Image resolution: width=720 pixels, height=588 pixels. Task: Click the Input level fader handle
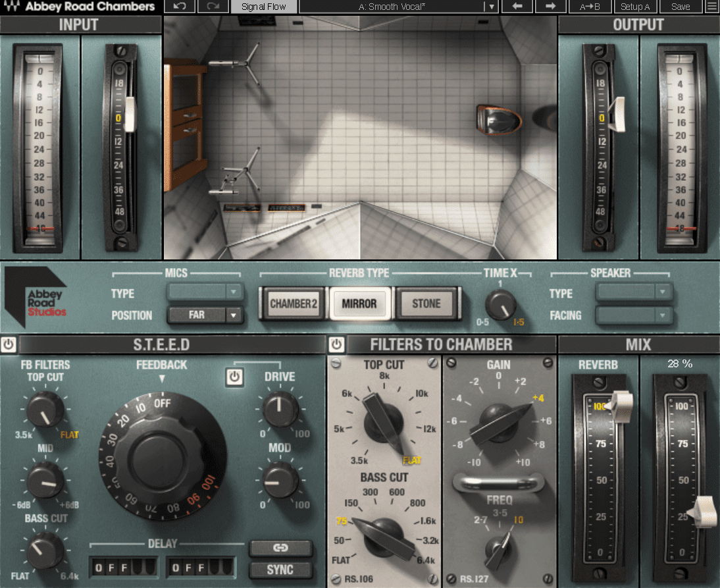click(x=130, y=114)
